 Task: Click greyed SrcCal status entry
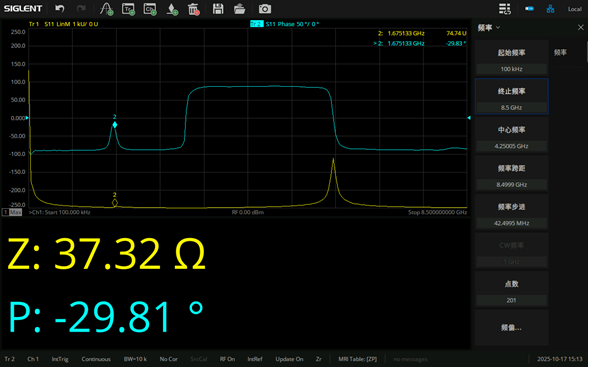coord(199,359)
